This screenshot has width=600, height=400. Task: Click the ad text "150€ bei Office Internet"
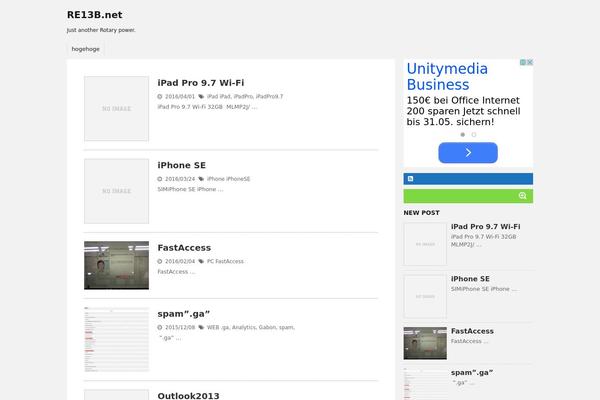[x=463, y=100]
